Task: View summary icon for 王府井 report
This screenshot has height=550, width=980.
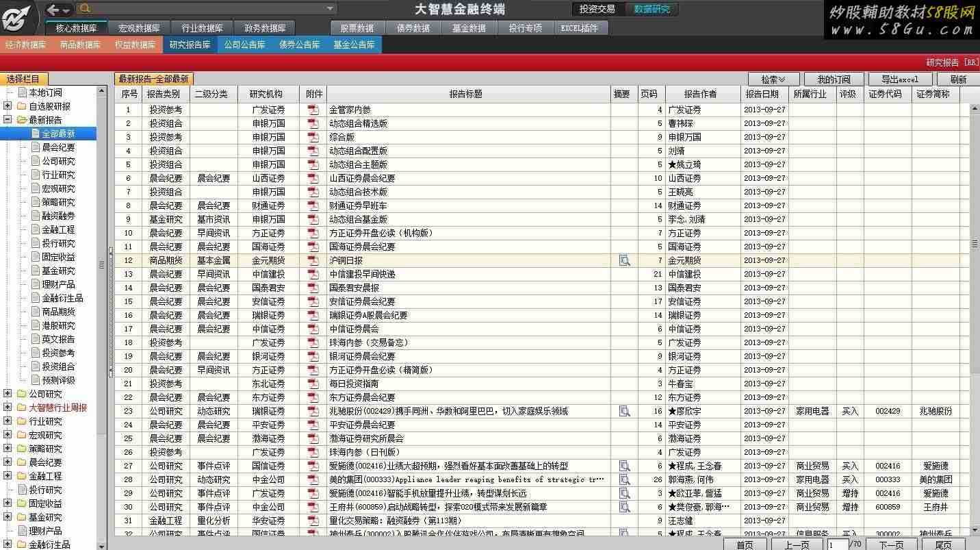Action: 624,507
